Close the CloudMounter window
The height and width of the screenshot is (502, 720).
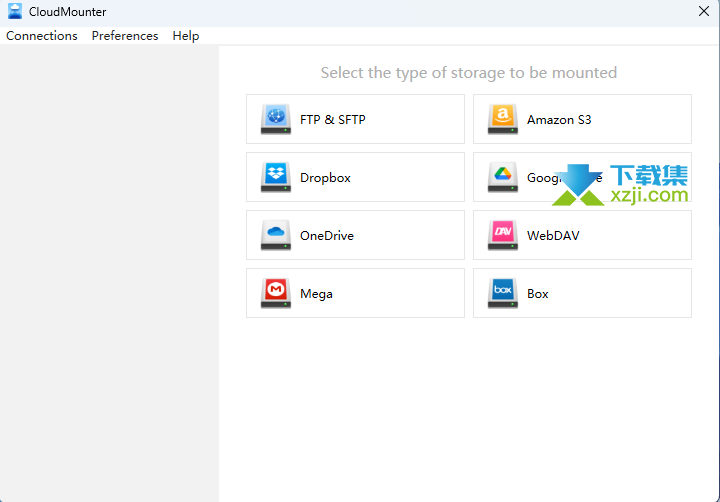pos(703,11)
